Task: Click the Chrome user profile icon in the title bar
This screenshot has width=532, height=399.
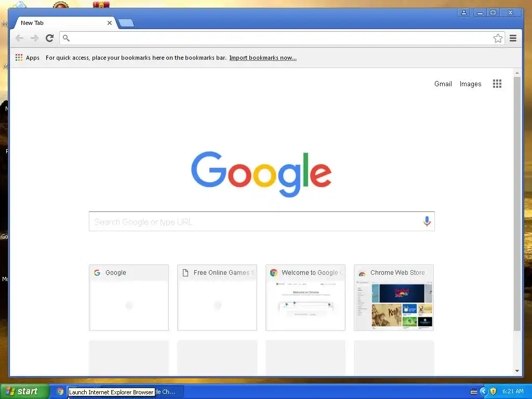Action: 463,12
